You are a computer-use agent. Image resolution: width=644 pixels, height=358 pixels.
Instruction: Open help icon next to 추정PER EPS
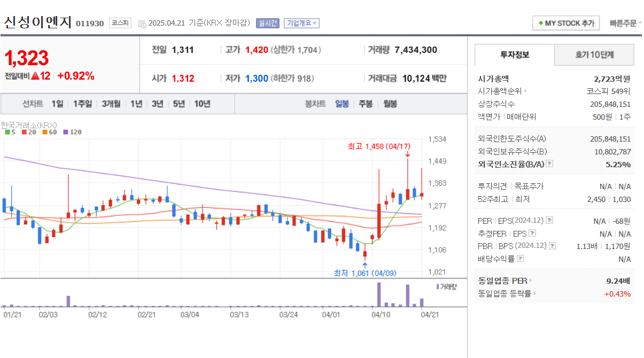tap(532, 234)
